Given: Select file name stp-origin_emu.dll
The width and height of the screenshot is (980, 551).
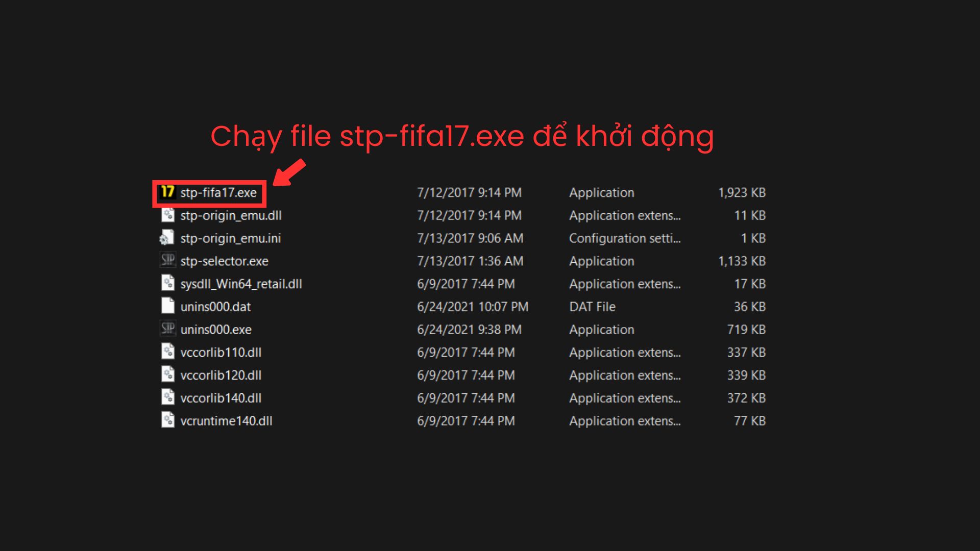Looking at the screenshot, I should pos(231,216).
